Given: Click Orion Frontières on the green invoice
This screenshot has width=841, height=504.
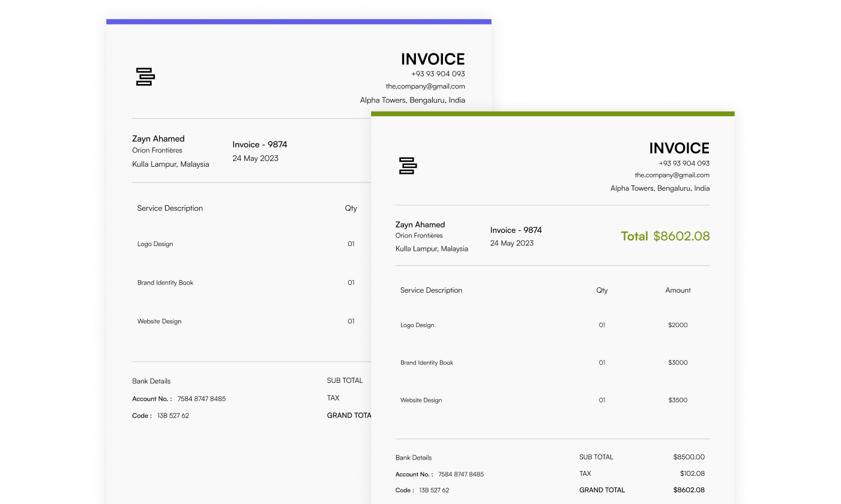Looking at the screenshot, I should pyautogui.click(x=419, y=236).
